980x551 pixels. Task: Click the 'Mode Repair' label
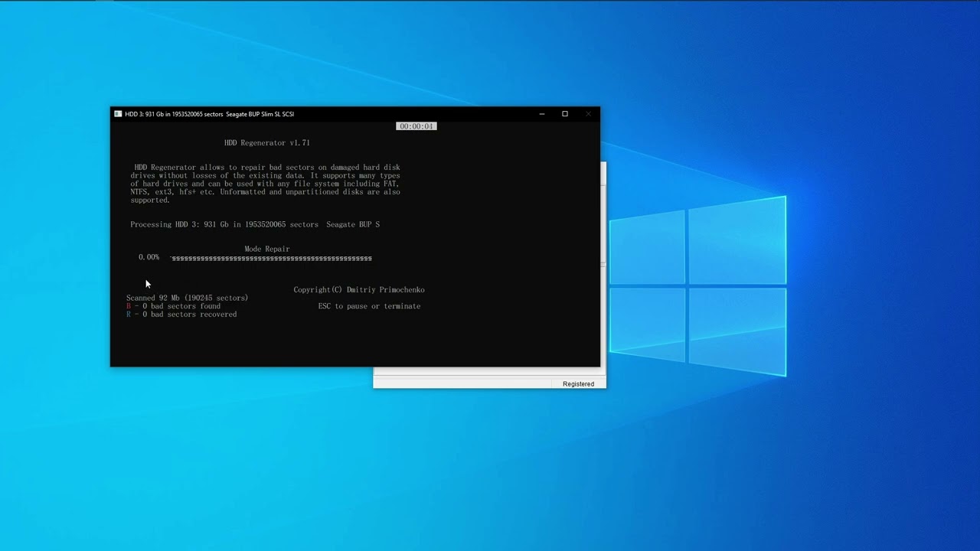click(267, 249)
